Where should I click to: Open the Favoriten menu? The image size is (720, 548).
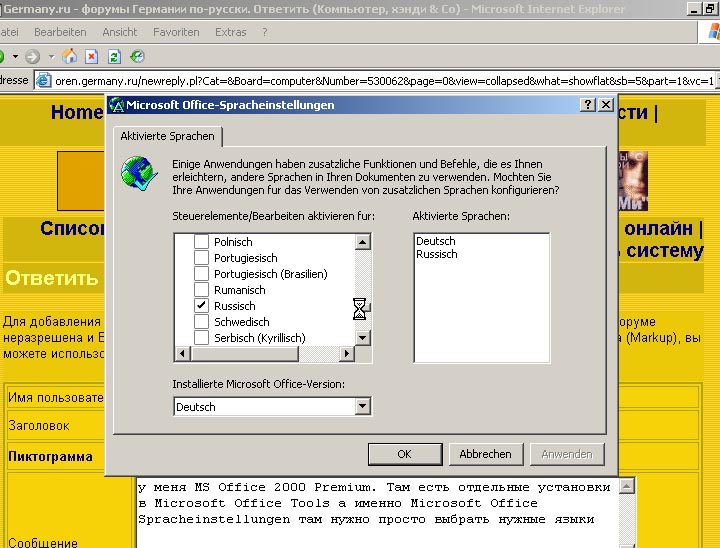coord(176,32)
